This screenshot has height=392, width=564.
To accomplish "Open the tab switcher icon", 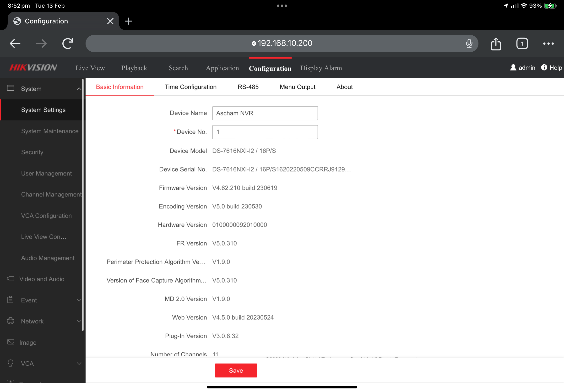I will point(522,44).
